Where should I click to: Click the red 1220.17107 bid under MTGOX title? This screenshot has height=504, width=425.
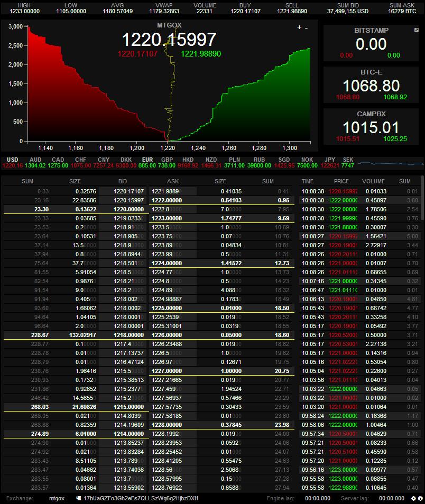[x=137, y=54]
